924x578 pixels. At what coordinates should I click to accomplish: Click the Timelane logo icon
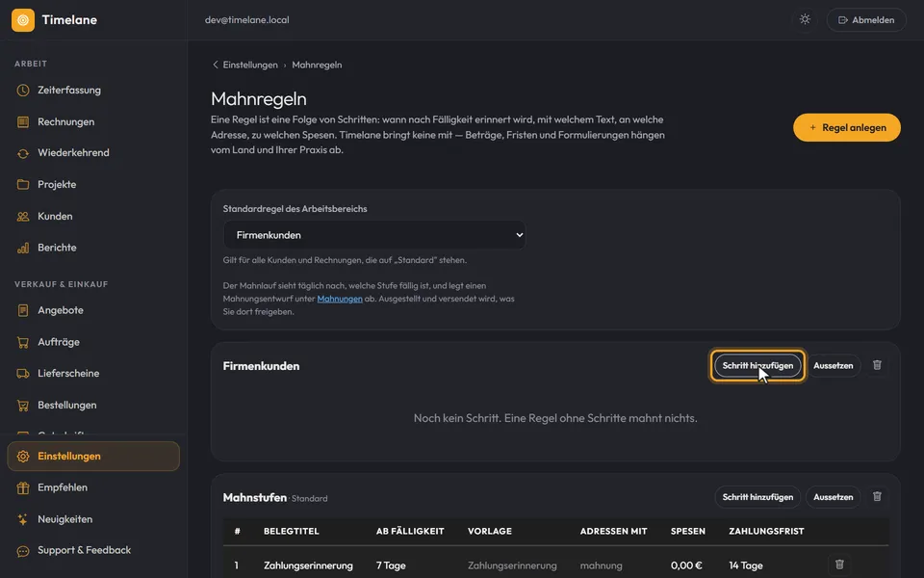(23, 20)
